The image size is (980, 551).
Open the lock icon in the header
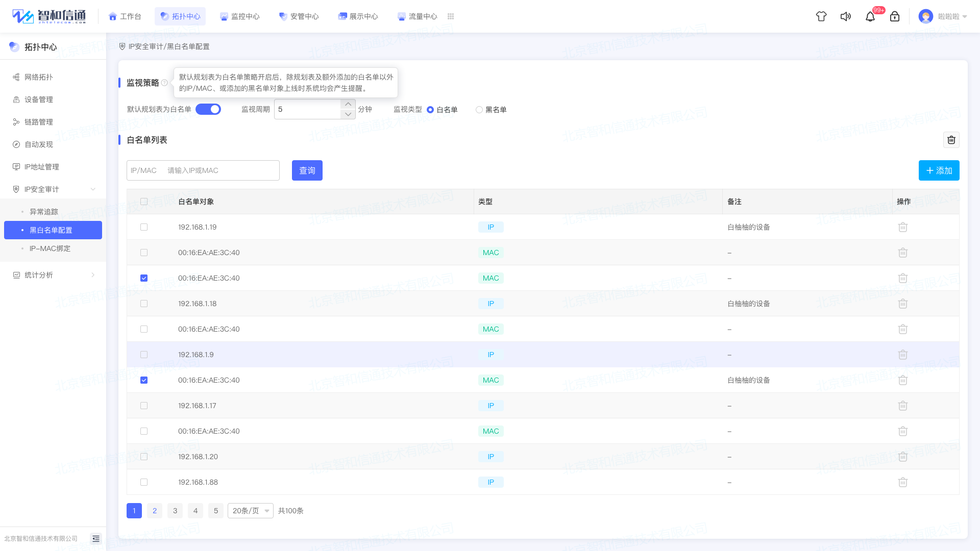coord(895,16)
